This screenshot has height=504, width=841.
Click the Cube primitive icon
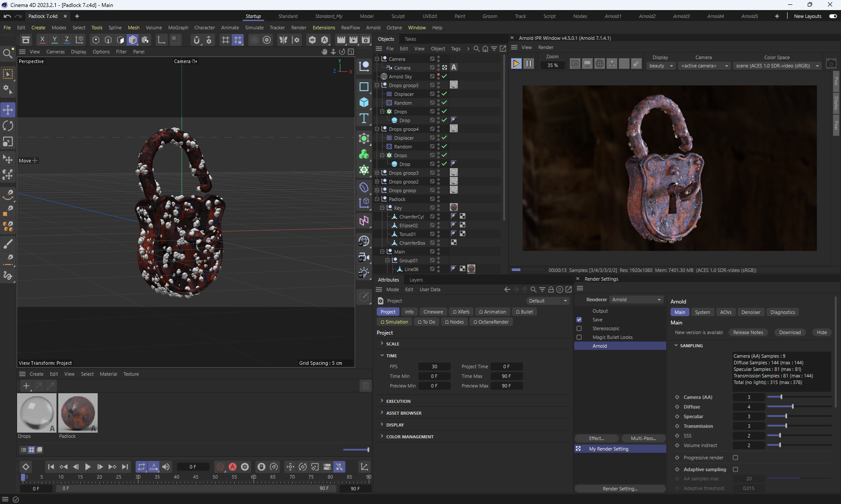pyautogui.click(x=364, y=102)
